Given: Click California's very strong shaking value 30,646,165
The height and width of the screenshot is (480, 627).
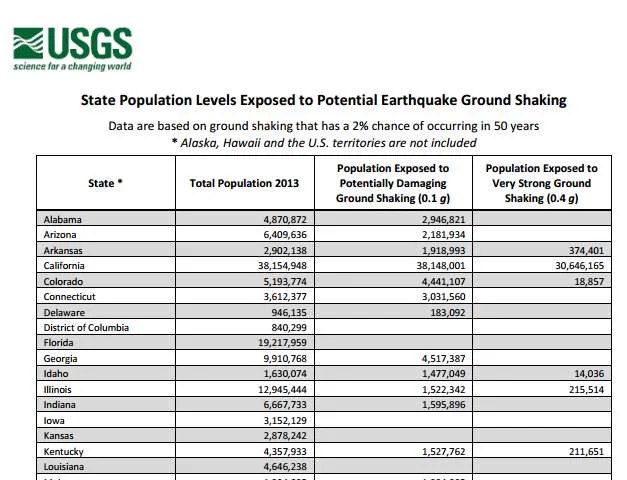Looking at the screenshot, I should pos(579,266).
